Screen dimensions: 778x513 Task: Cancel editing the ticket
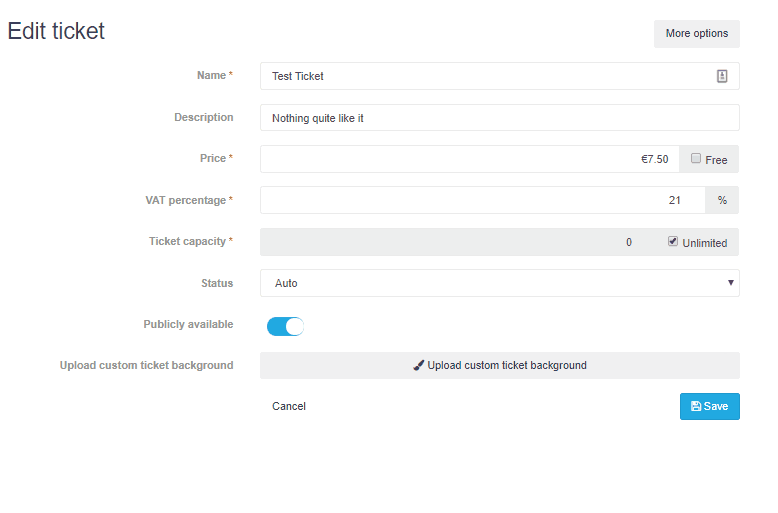pyautogui.click(x=289, y=406)
